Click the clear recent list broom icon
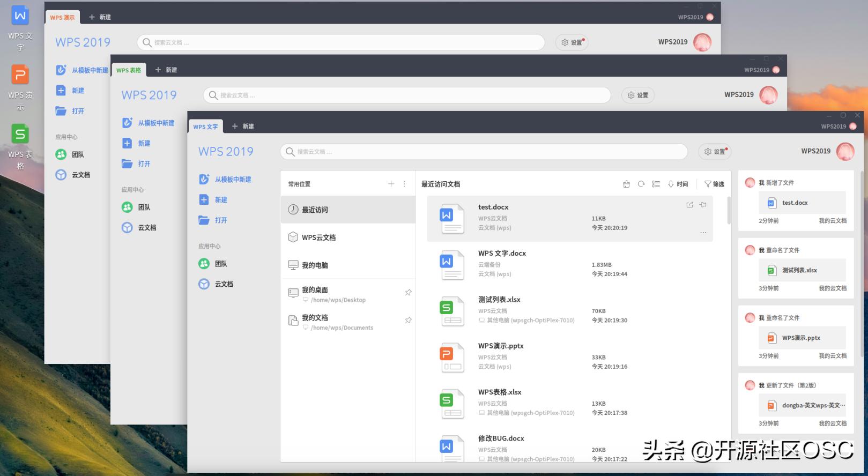 pyautogui.click(x=626, y=184)
